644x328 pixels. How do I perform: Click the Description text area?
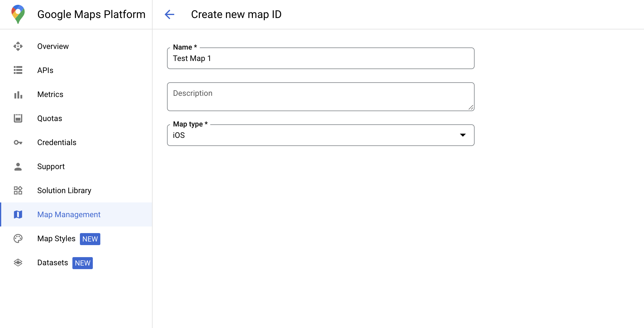pos(321,96)
